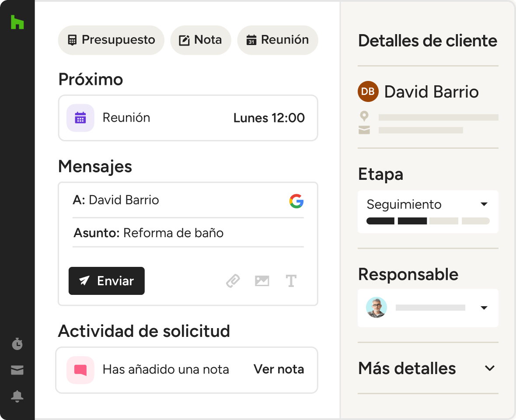
Task: Open the timer icon in sidebar
Action: (x=17, y=344)
